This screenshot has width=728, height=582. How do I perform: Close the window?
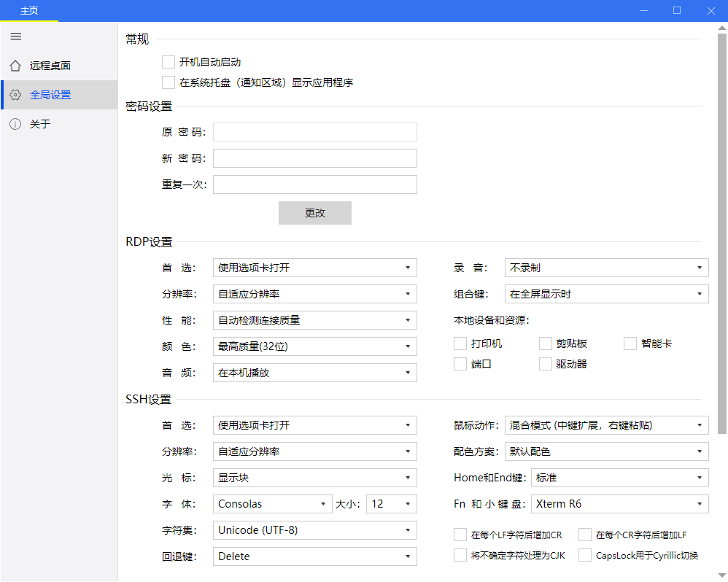tap(710, 11)
